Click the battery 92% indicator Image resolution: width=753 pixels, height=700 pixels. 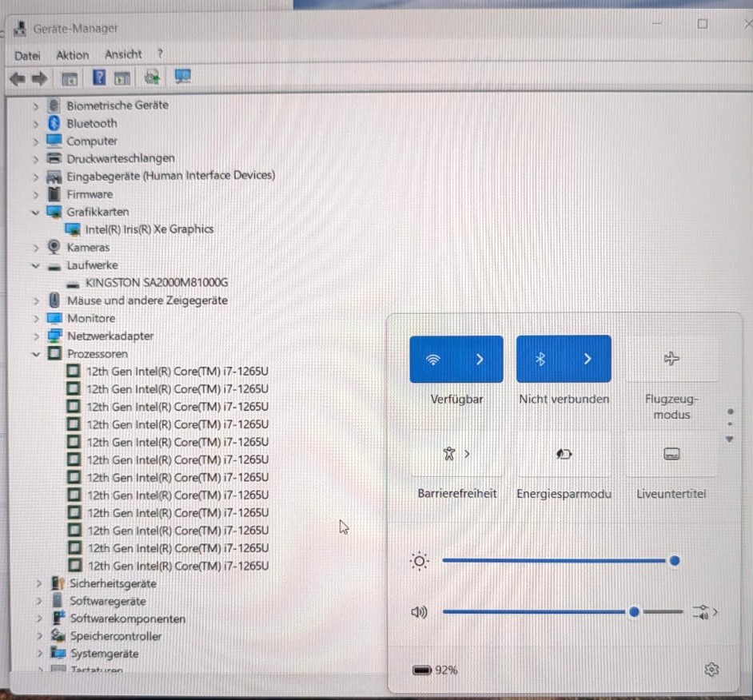435,670
